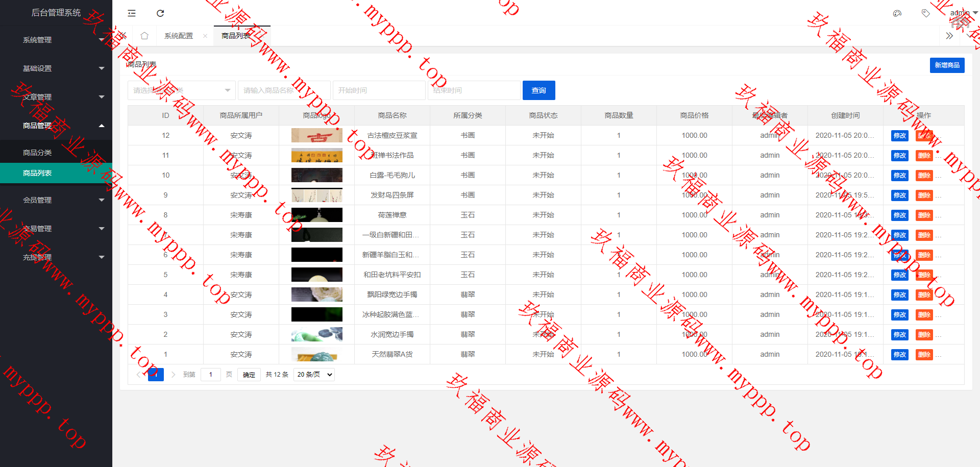Go to next page arrow in pagination
The height and width of the screenshot is (467, 980).
pyautogui.click(x=174, y=375)
